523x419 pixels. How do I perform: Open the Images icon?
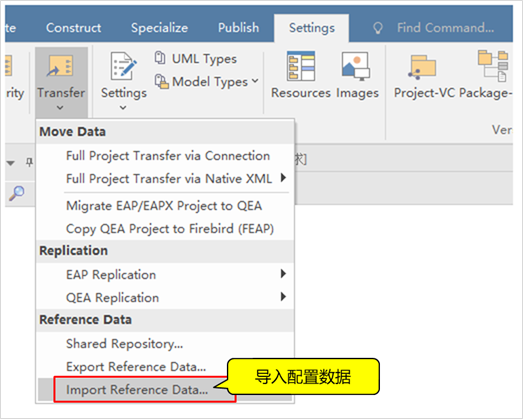(x=356, y=66)
